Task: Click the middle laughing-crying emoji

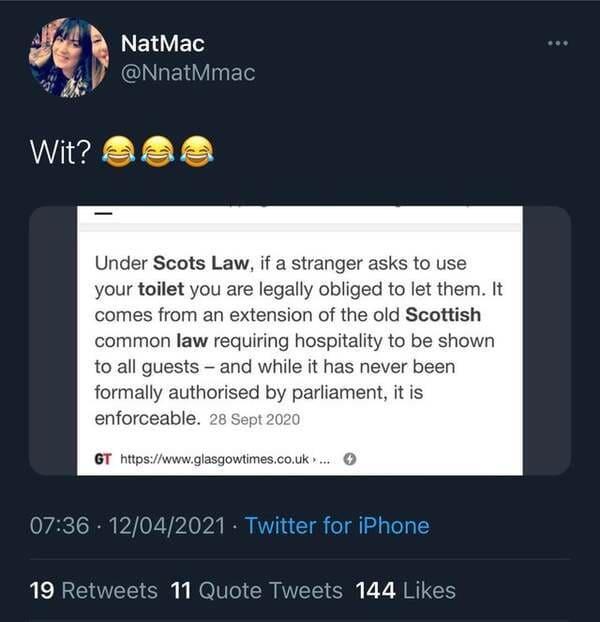Action: coord(158,152)
